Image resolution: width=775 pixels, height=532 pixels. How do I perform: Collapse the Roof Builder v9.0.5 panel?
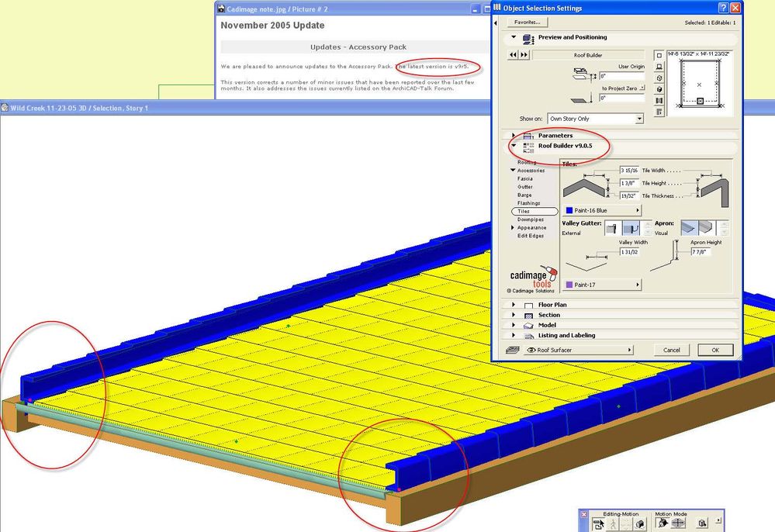[514, 146]
